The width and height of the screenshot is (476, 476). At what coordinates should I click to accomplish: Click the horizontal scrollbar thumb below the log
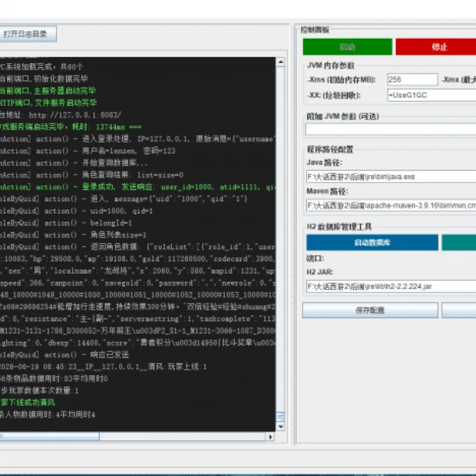[49, 437]
